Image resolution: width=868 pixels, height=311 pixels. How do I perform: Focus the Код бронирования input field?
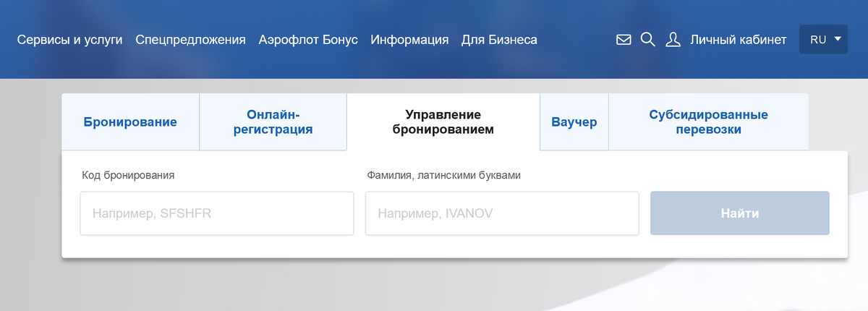pos(216,213)
